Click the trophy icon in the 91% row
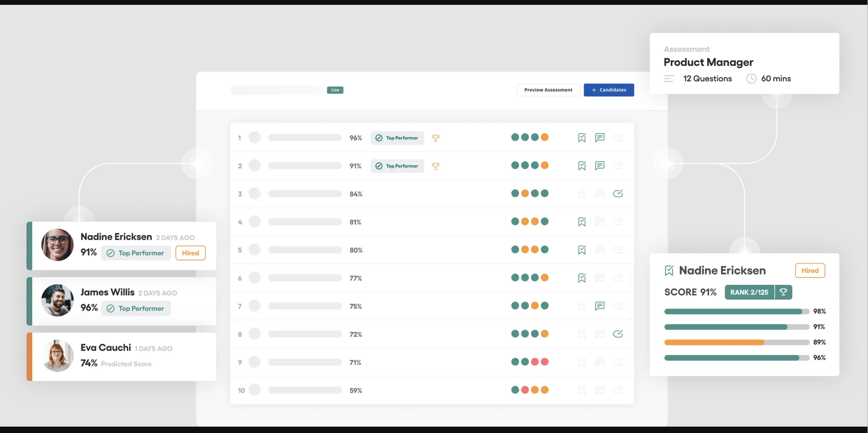868x433 pixels. pos(436,166)
